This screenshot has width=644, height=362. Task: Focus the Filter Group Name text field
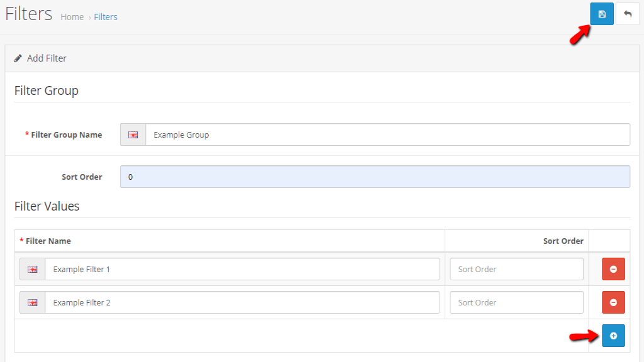387,134
